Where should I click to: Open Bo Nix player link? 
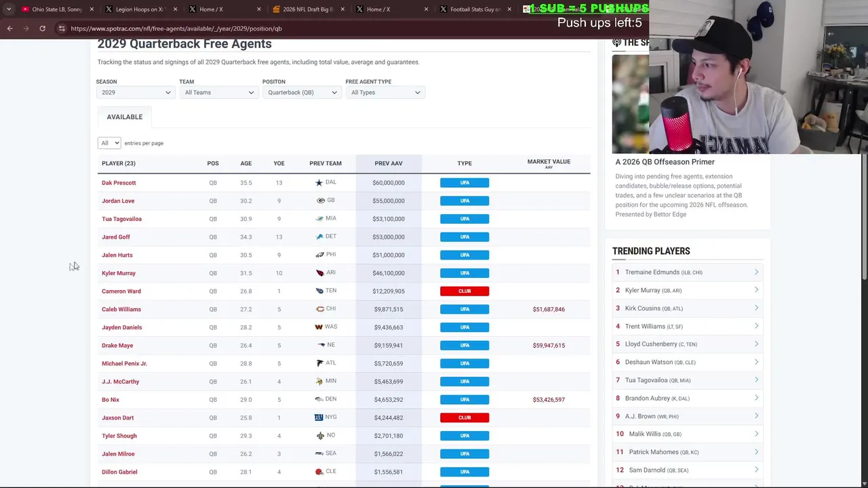click(x=111, y=400)
